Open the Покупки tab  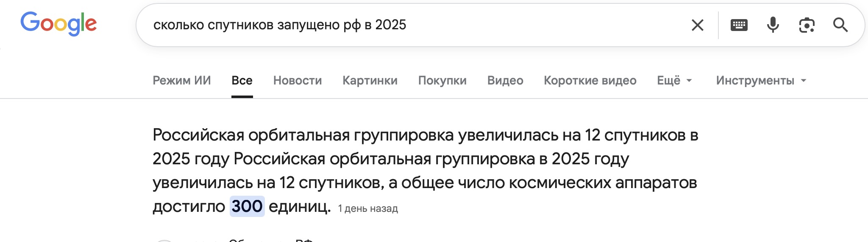442,80
